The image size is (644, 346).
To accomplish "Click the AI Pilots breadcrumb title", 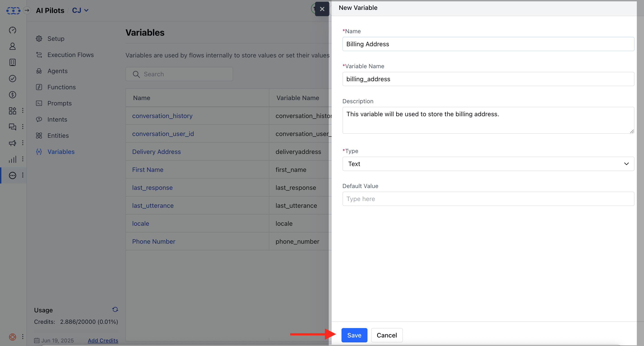I will [50, 11].
